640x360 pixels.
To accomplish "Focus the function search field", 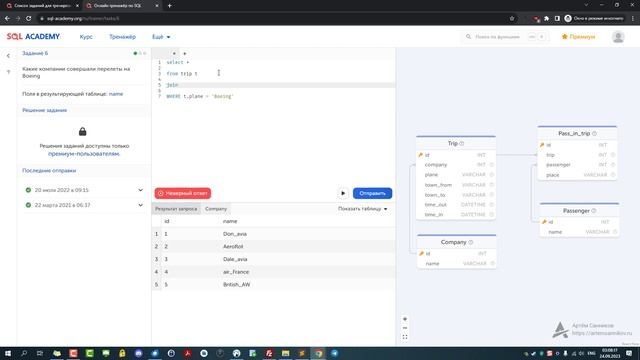I will pyautogui.click(x=504, y=37).
